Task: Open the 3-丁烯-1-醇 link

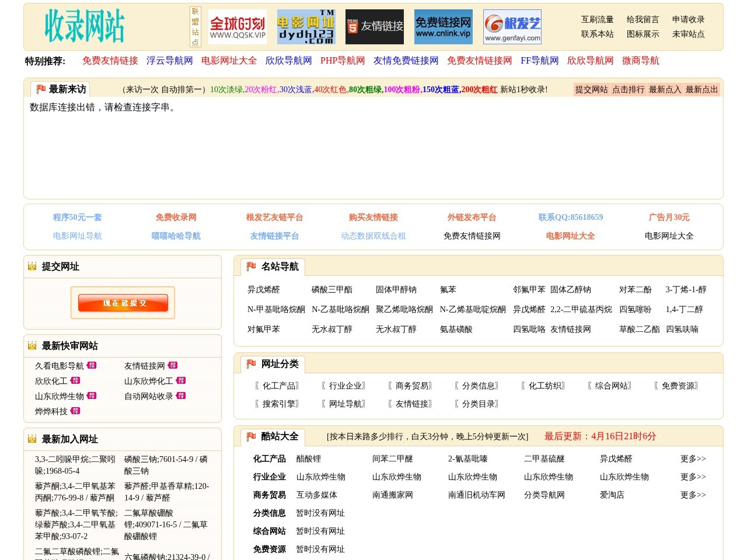Action: coord(686,289)
